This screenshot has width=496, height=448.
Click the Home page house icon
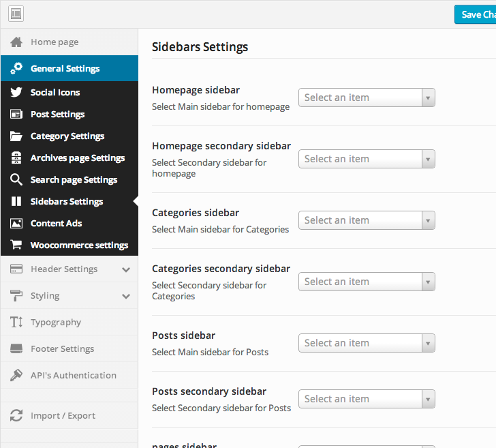click(17, 42)
